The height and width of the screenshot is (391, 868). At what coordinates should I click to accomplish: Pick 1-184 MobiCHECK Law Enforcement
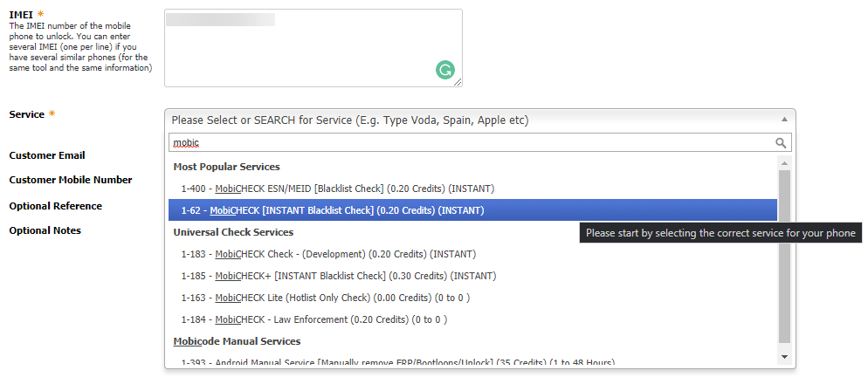click(472, 319)
